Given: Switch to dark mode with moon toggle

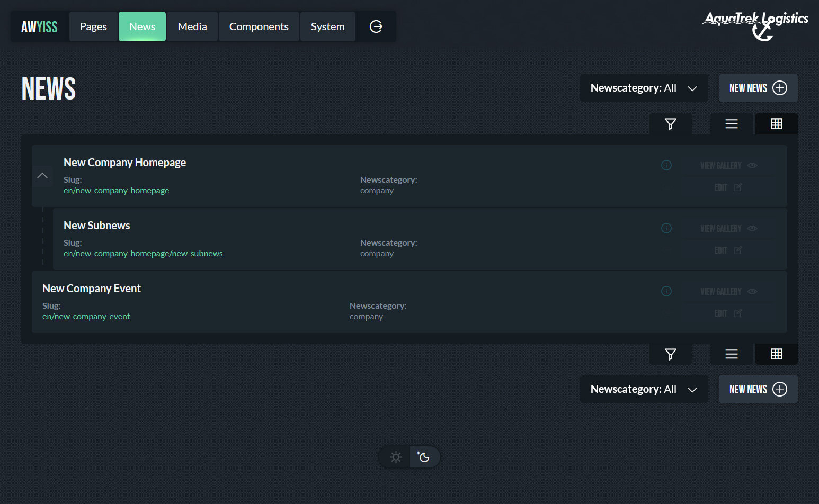Looking at the screenshot, I should [x=423, y=457].
